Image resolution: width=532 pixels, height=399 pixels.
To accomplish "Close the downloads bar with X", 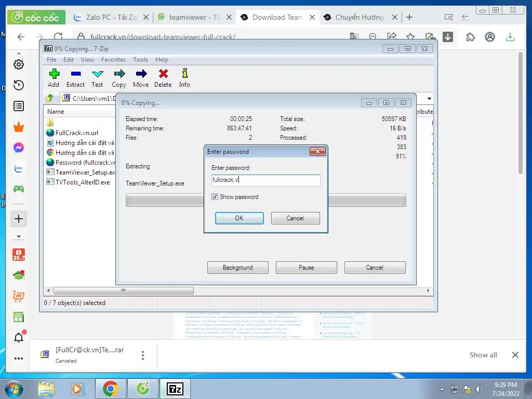I will pos(515,355).
